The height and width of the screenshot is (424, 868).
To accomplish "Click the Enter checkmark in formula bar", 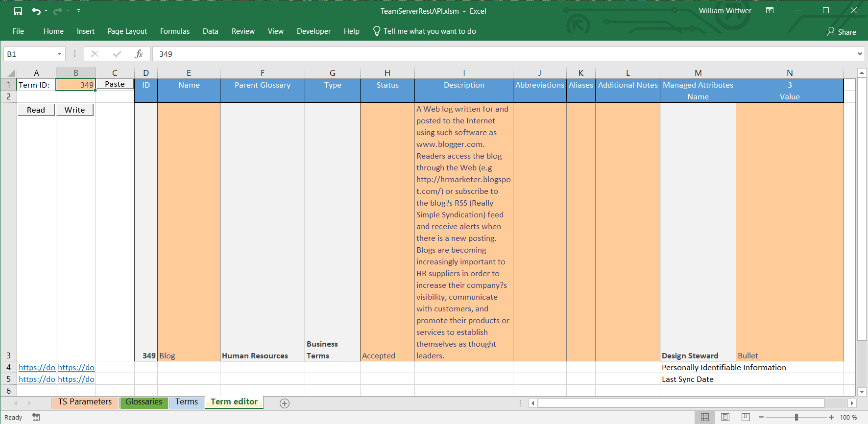I will 117,54.
